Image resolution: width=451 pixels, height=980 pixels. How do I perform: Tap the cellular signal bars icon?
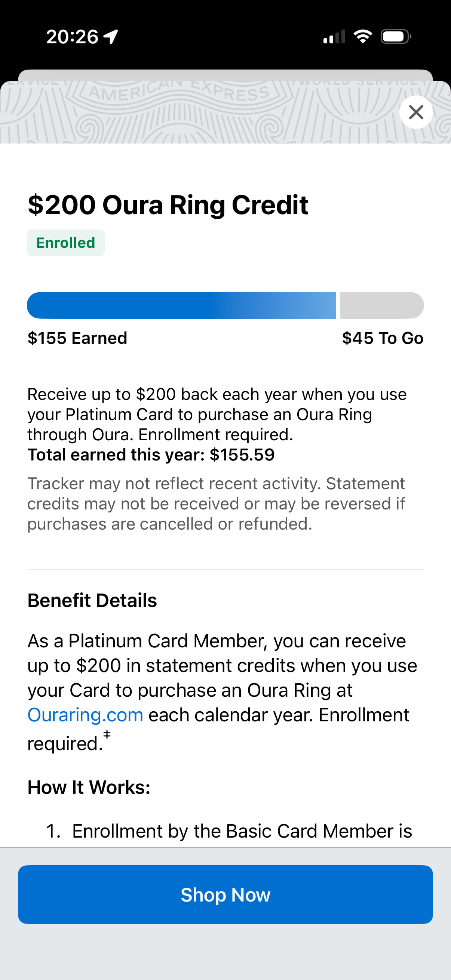334,37
